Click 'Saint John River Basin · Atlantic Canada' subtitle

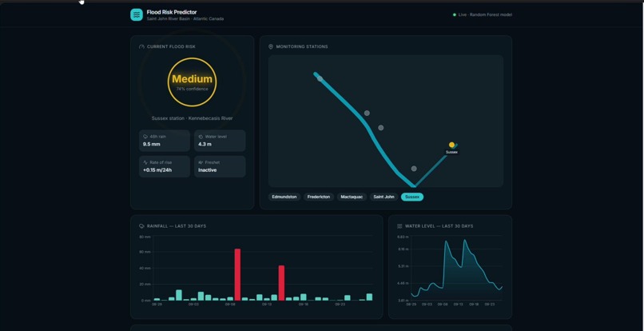(185, 19)
